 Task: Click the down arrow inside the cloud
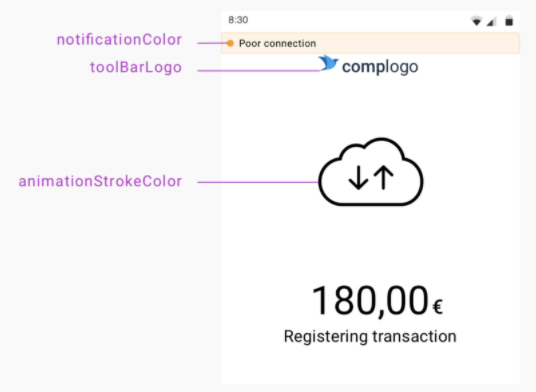pyautogui.click(x=358, y=177)
